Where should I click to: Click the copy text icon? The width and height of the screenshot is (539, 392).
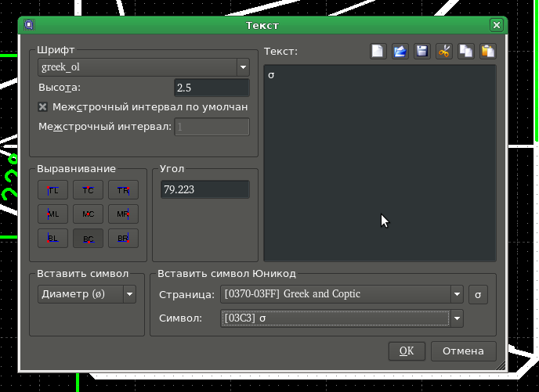[466, 52]
